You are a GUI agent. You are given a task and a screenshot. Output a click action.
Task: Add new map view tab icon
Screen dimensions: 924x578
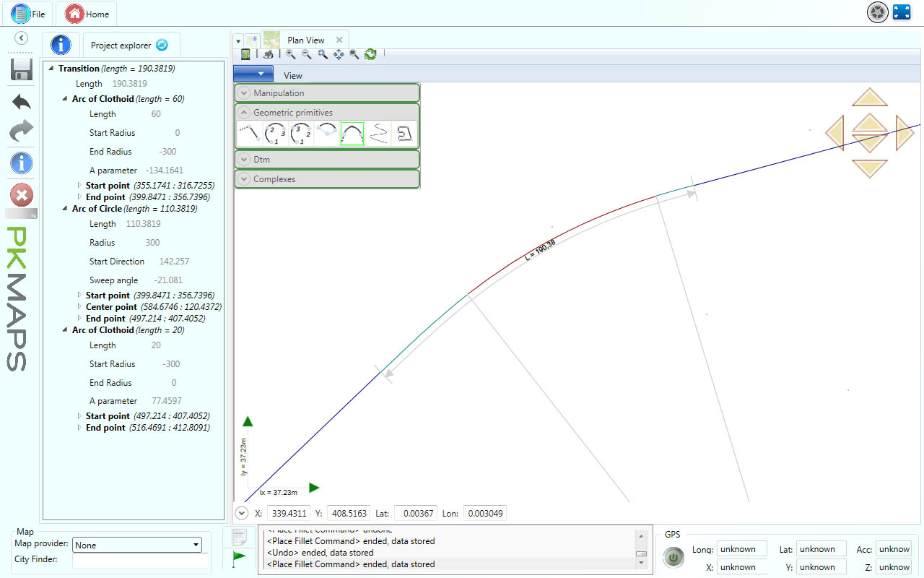pos(251,40)
